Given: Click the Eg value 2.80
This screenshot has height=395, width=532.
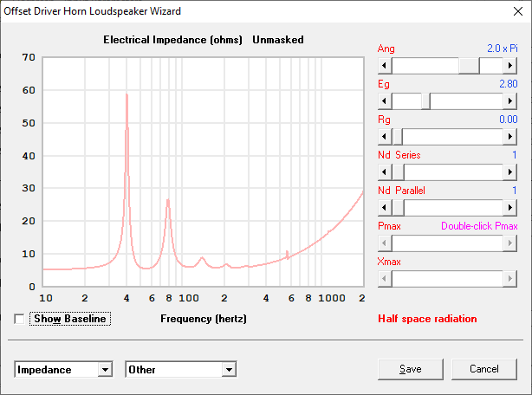Looking at the screenshot, I should pyautogui.click(x=509, y=84).
